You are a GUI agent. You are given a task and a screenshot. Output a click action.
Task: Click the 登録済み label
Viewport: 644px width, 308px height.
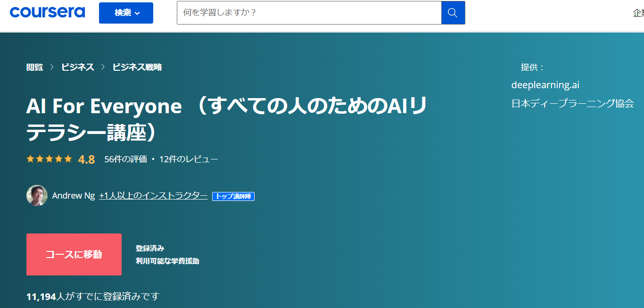150,248
